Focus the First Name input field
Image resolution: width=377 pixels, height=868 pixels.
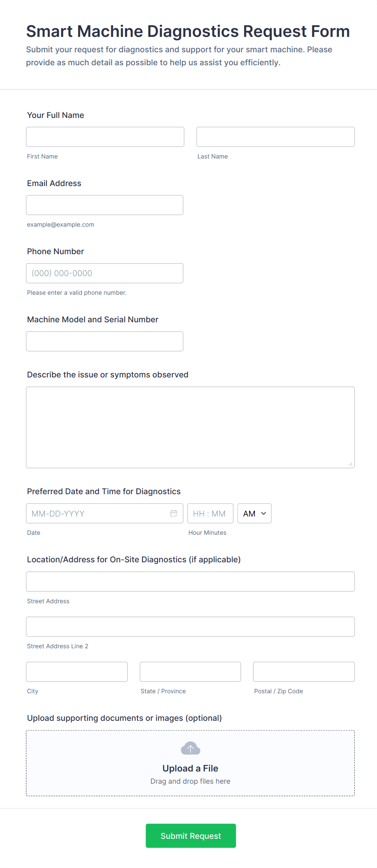[105, 137]
